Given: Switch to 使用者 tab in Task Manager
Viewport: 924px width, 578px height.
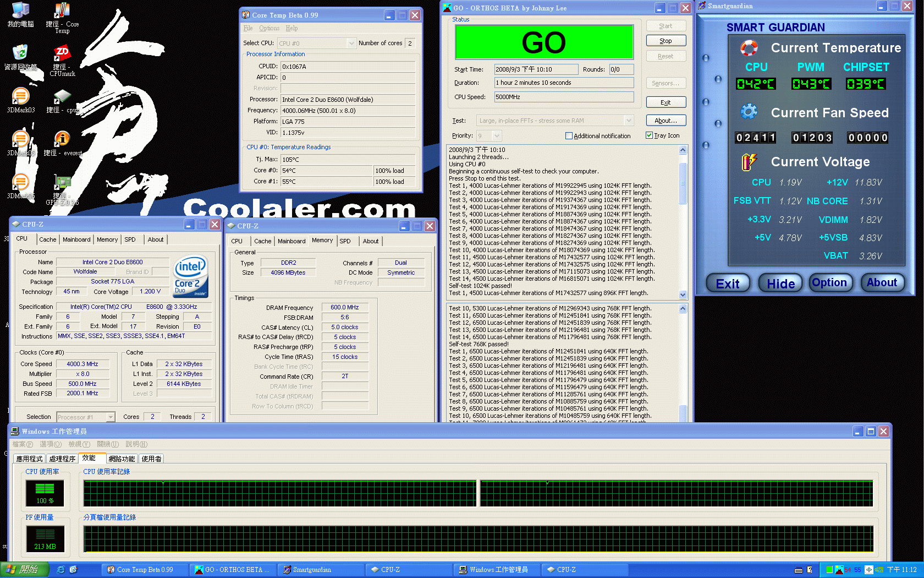Looking at the screenshot, I should pos(151,459).
